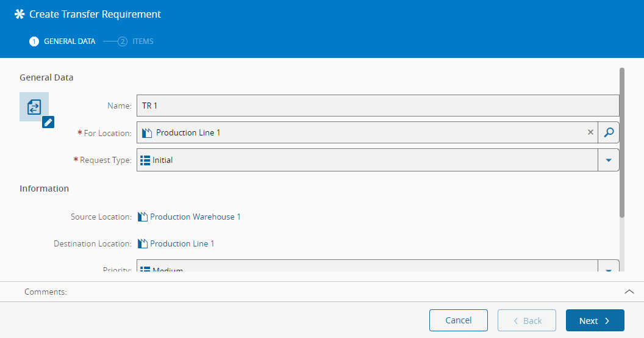
Task: Click the magnifier search icon for For Location
Action: pyautogui.click(x=608, y=132)
